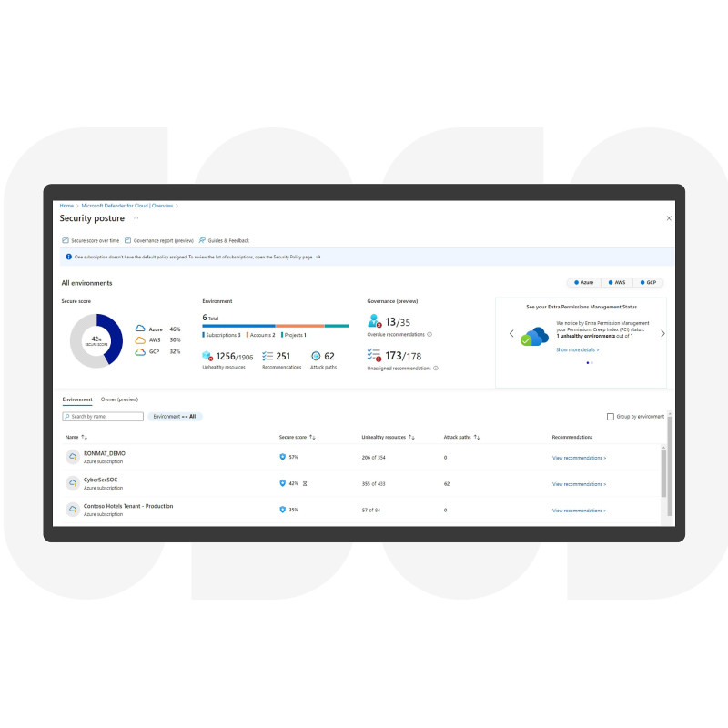Click the teal Projects segment of environment bar
728x728 pixels.
[x=337, y=326]
